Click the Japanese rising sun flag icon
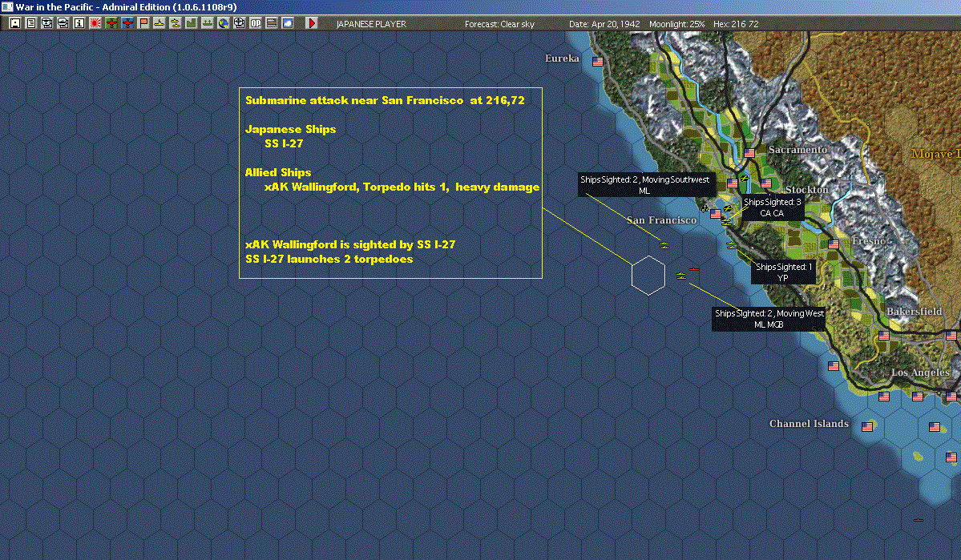 coord(95,23)
